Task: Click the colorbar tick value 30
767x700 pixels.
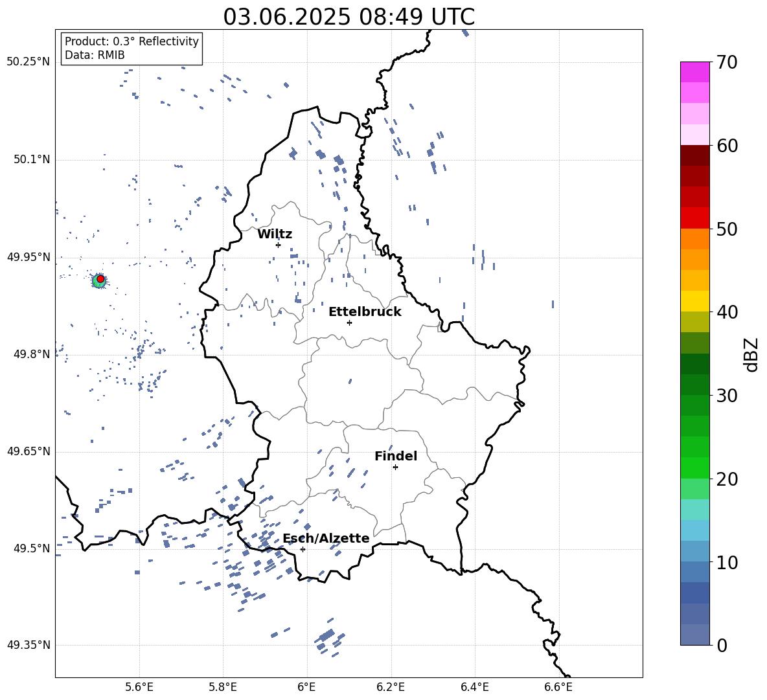Action: 727,396
